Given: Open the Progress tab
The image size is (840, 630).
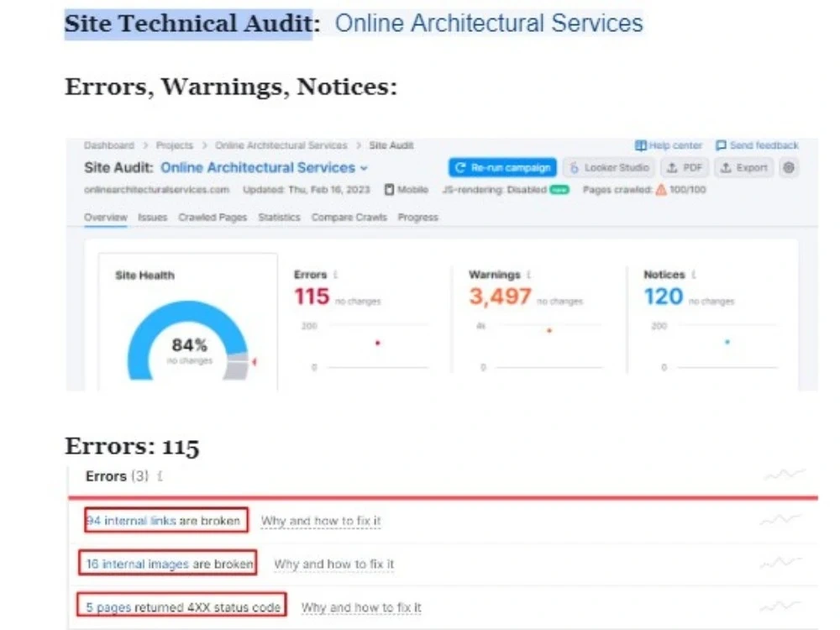Looking at the screenshot, I should (x=417, y=217).
